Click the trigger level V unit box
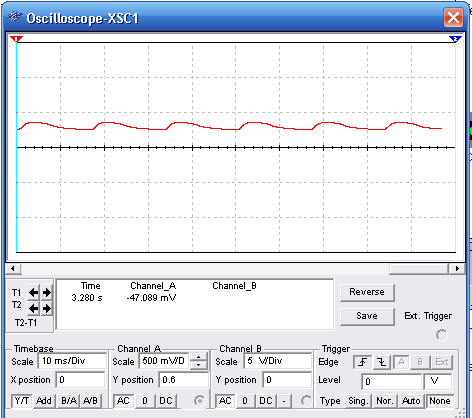Viewport: 472px width, 418px height. click(438, 381)
